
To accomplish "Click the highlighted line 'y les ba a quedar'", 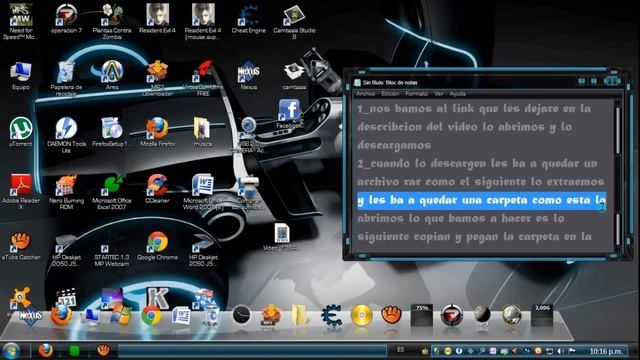I will pos(482,200).
